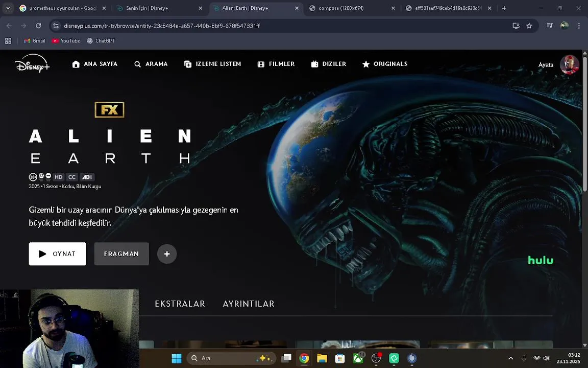Click the FX network logo
This screenshot has width=588, height=368.
click(110, 110)
